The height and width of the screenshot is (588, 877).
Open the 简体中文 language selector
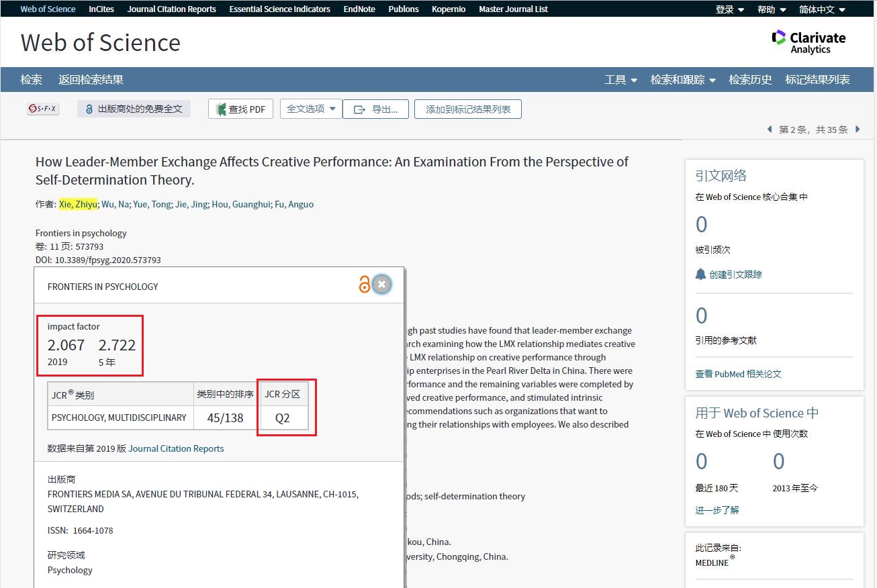tap(822, 9)
